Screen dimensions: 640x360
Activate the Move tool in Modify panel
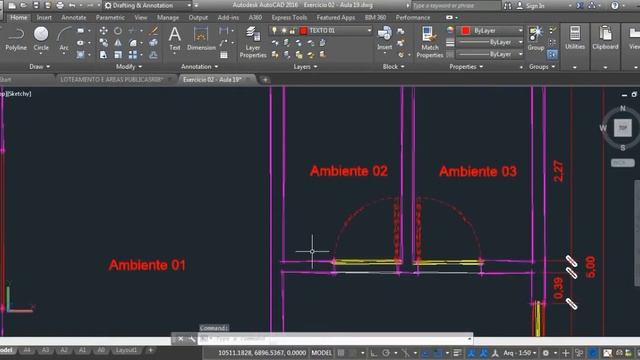pos(104,31)
